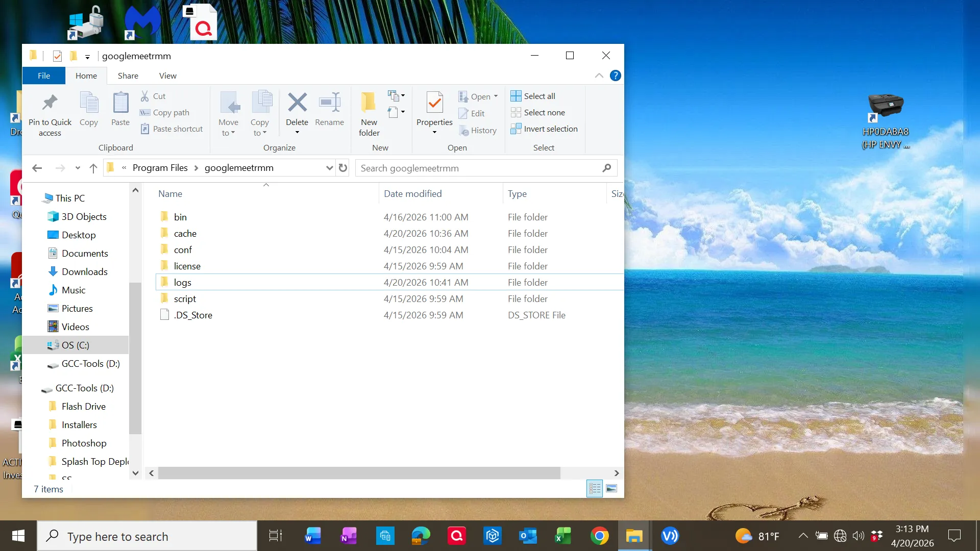Open Outlook from the taskbar
The width and height of the screenshot is (980, 551).
click(x=528, y=536)
